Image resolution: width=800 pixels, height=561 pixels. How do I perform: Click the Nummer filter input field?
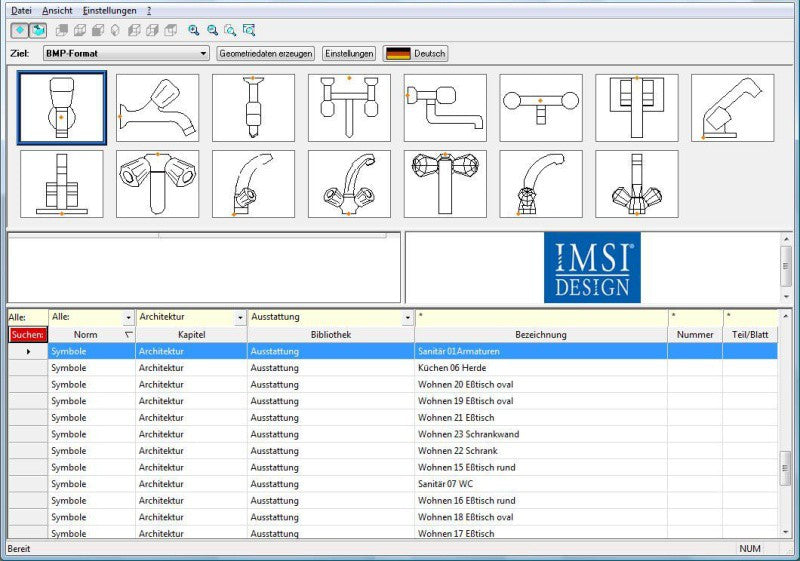click(695, 317)
